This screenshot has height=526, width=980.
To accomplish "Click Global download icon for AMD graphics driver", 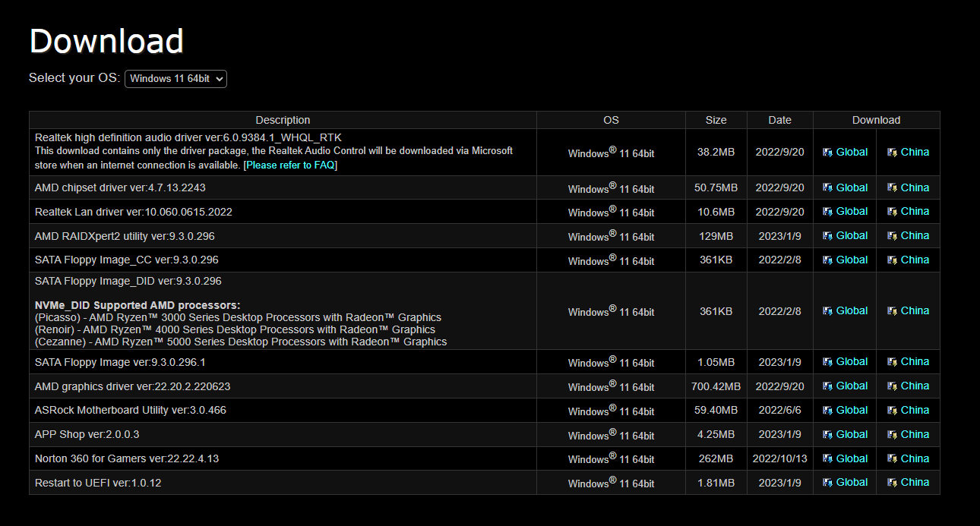I will pos(827,386).
